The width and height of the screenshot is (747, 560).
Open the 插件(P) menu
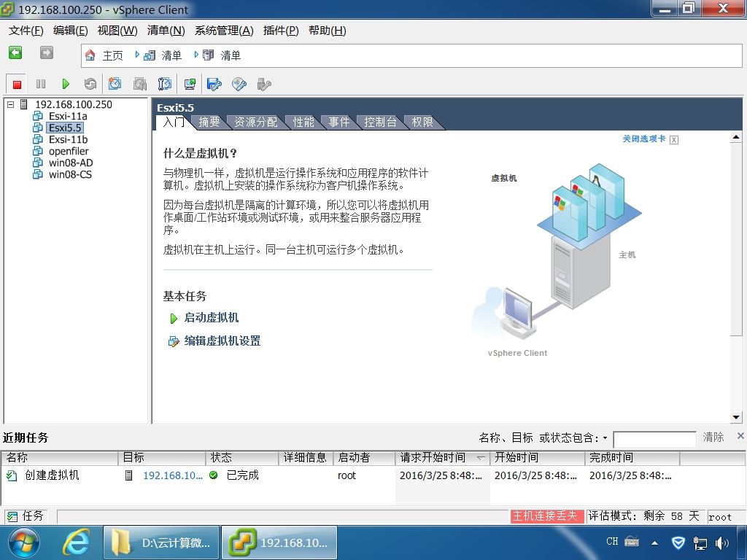pyautogui.click(x=281, y=31)
